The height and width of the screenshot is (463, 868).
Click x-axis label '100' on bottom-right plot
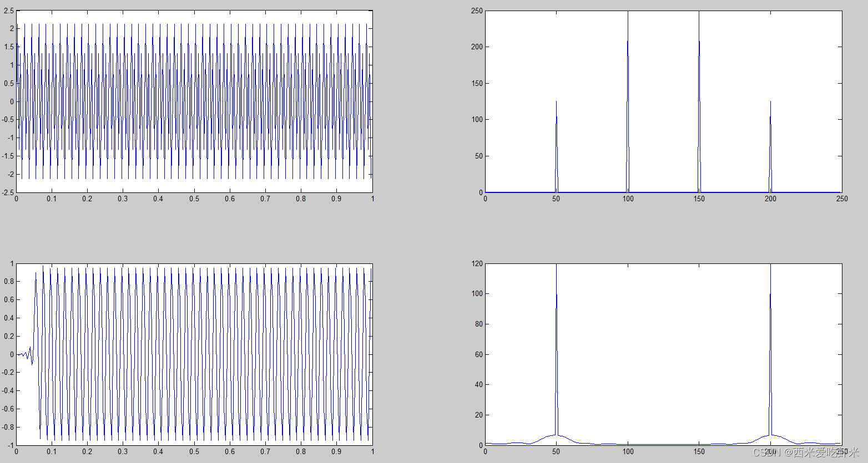click(628, 451)
